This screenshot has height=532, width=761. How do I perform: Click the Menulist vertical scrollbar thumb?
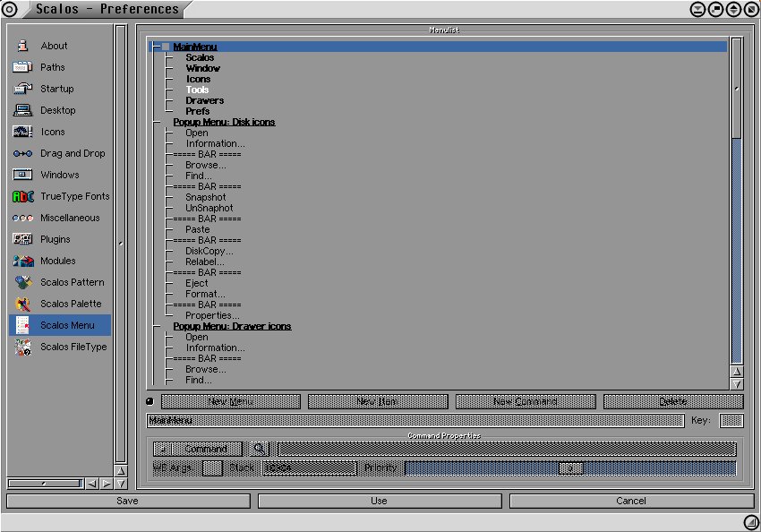pyautogui.click(x=736, y=89)
